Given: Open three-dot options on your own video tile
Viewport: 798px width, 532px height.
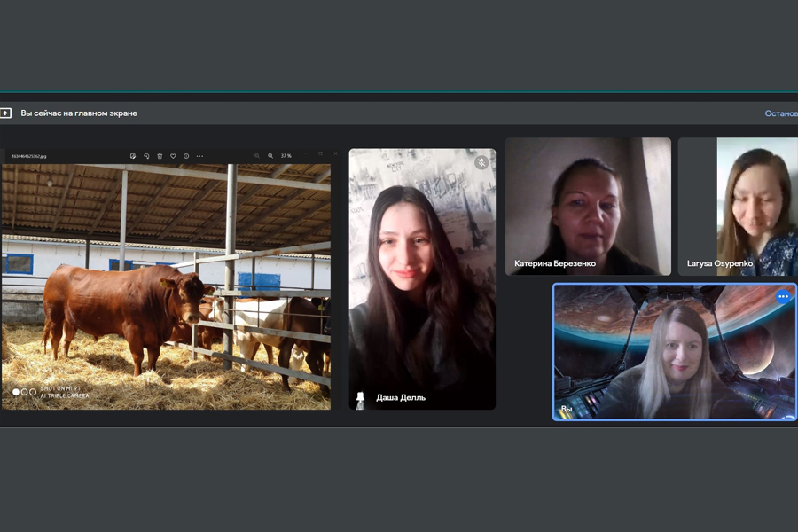Looking at the screenshot, I should pyautogui.click(x=783, y=296).
